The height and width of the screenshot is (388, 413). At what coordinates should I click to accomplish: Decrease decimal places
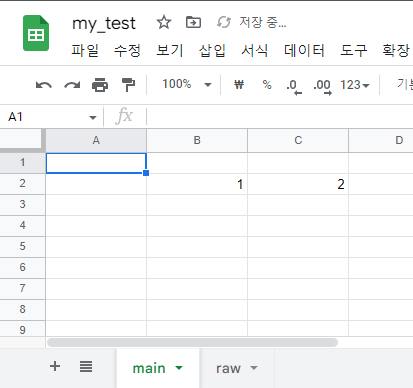294,87
